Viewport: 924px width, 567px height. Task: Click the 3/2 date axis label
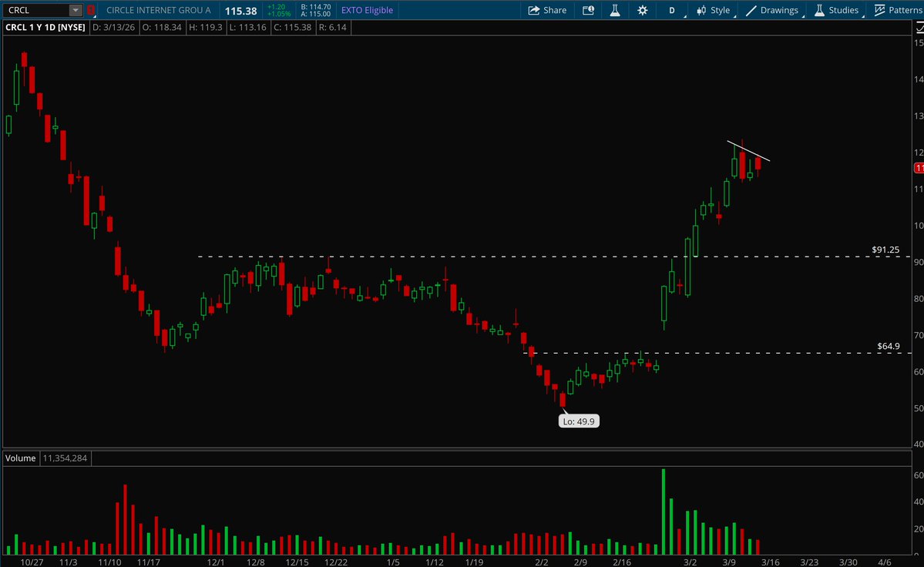pos(690,562)
